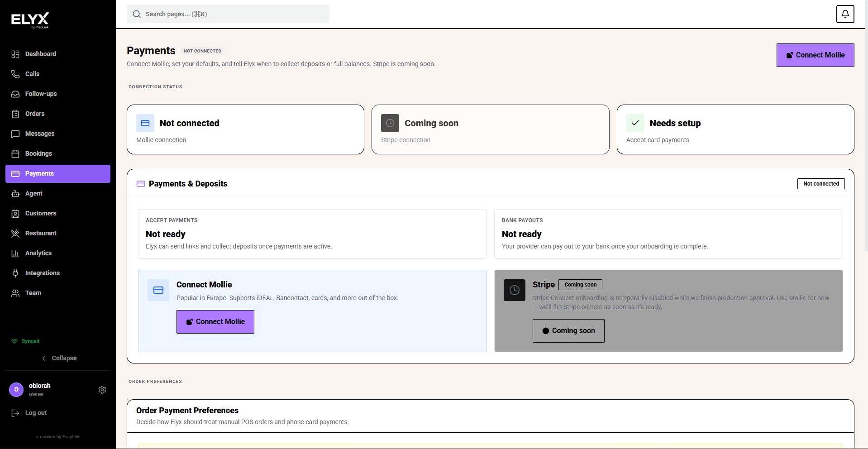
Task: Click the obiorah avatar circle
Action: (x=16, y=390)
